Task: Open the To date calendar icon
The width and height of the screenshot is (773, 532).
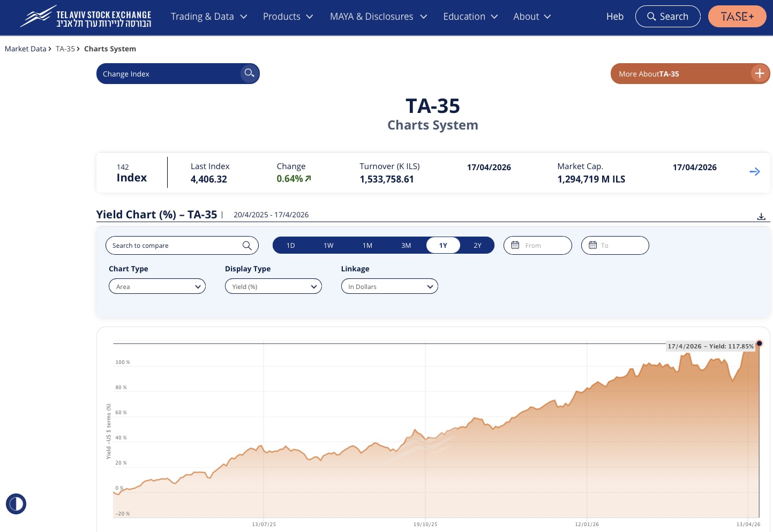Action: 592,245
